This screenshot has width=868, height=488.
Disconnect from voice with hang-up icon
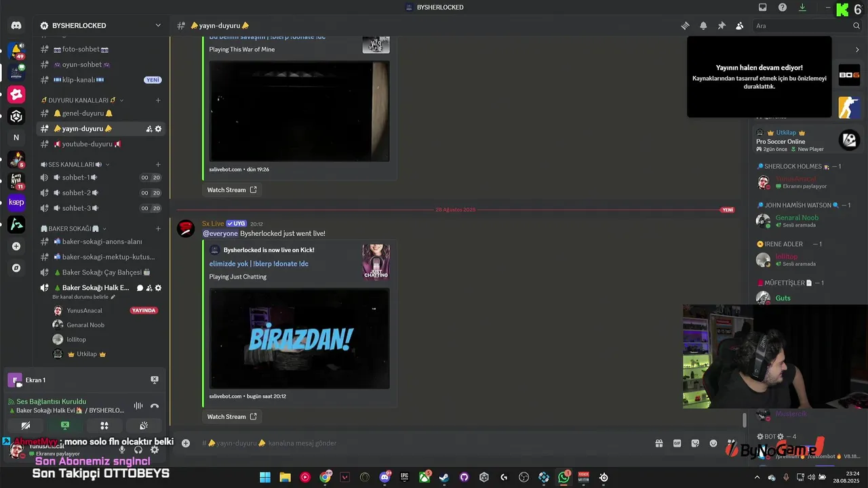point(155,406)
